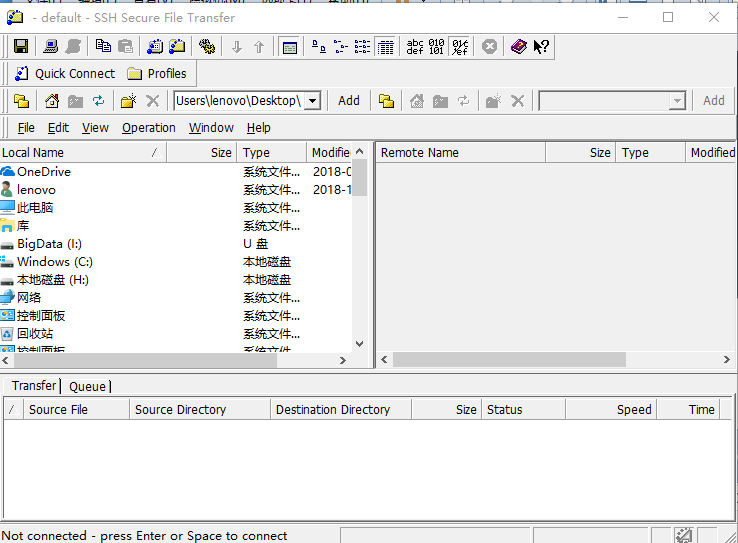The width and height of the screenshot is (738, 543).
Task: Go to local Home folder icon
Action: pyautogui.click(x=52, y=101)
